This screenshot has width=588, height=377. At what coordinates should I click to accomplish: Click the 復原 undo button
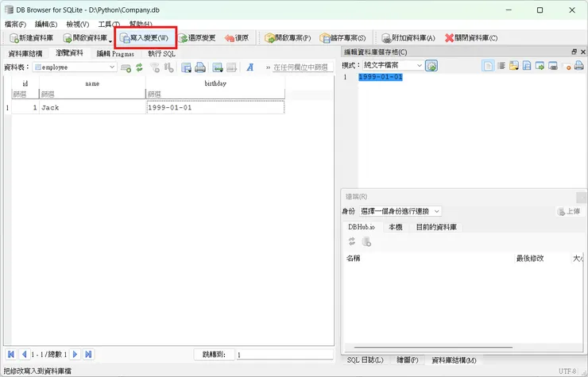pyautogui.click(x=237, y=38)
